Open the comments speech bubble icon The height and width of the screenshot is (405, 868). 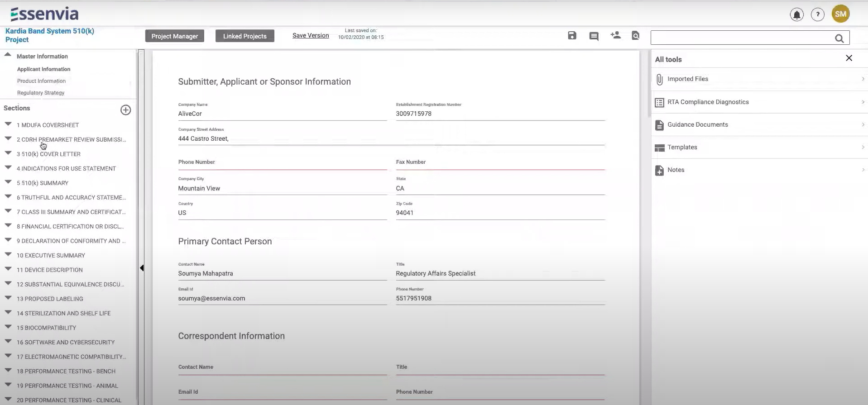[x=594, y=36]
